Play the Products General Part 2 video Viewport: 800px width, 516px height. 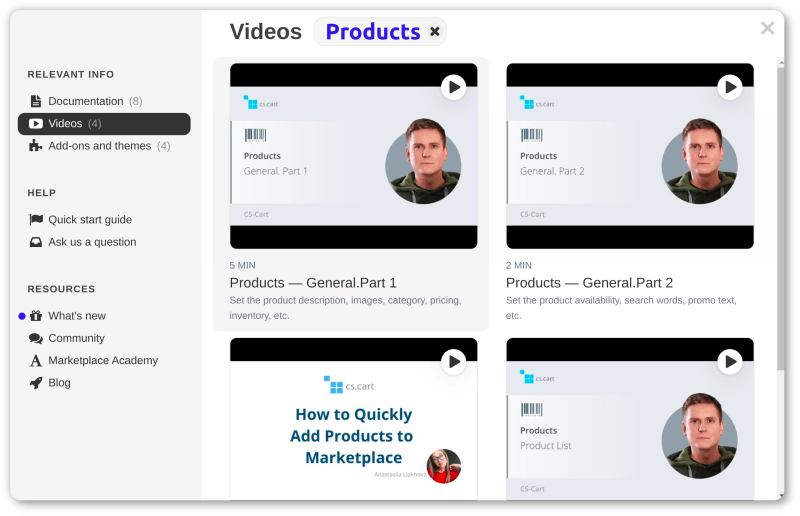click(730, 87)
